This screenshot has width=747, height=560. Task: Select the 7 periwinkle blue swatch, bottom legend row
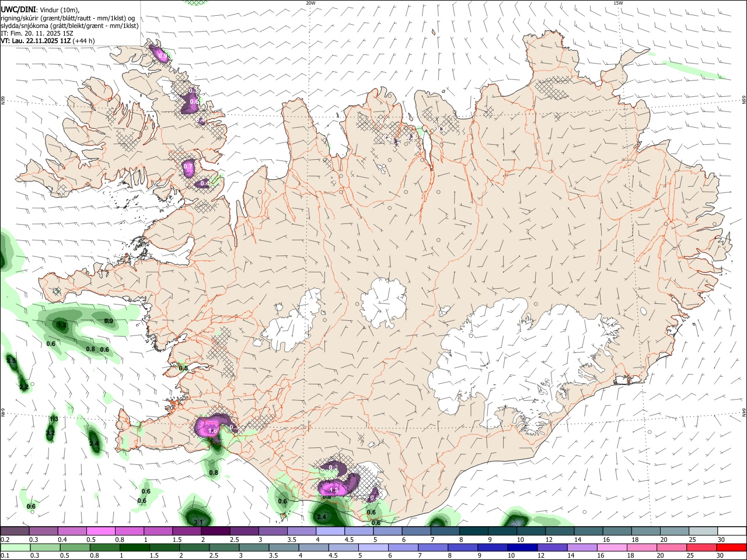432,548
